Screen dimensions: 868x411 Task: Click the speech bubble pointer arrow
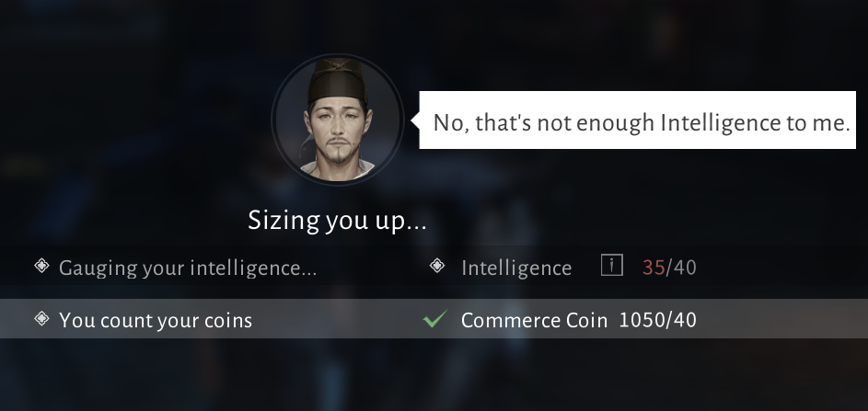[414, 120]
